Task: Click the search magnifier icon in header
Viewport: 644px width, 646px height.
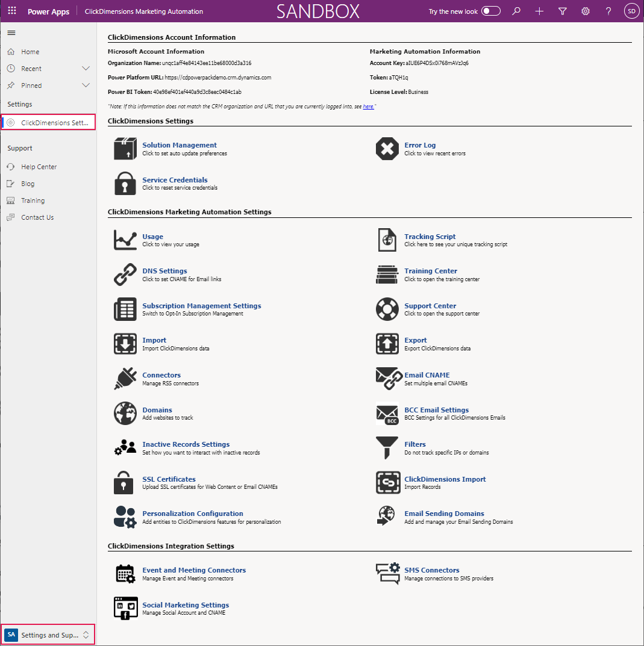Action: click(x=516, y=11)
